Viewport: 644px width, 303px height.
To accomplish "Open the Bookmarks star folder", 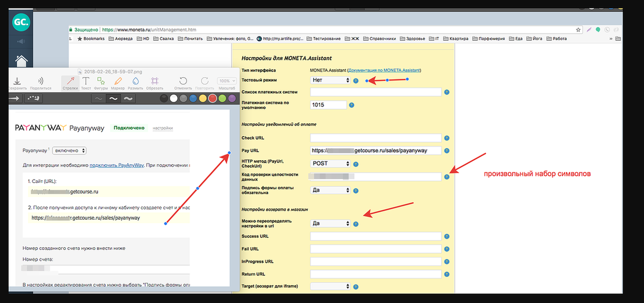I will tap(91, 39).
